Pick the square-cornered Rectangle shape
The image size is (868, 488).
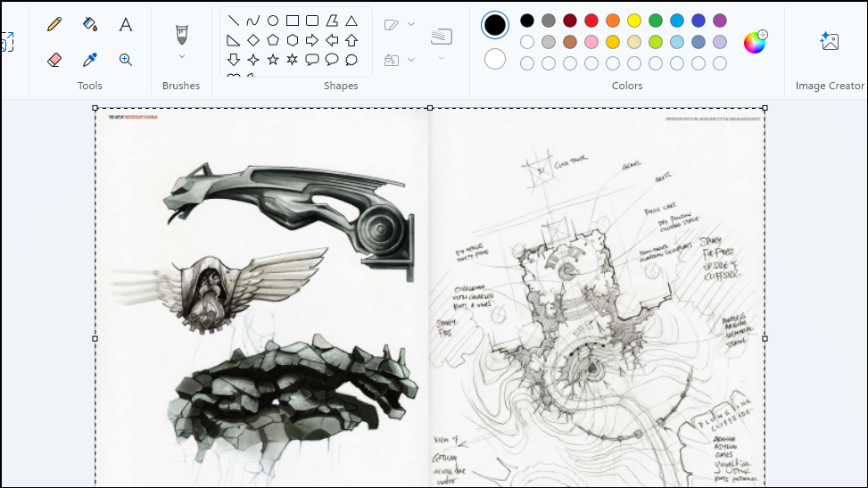[x=293, y=21]
